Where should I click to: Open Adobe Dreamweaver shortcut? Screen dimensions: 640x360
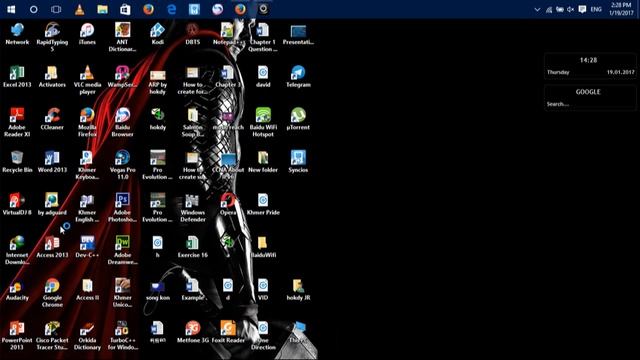[x=122, y=250]
